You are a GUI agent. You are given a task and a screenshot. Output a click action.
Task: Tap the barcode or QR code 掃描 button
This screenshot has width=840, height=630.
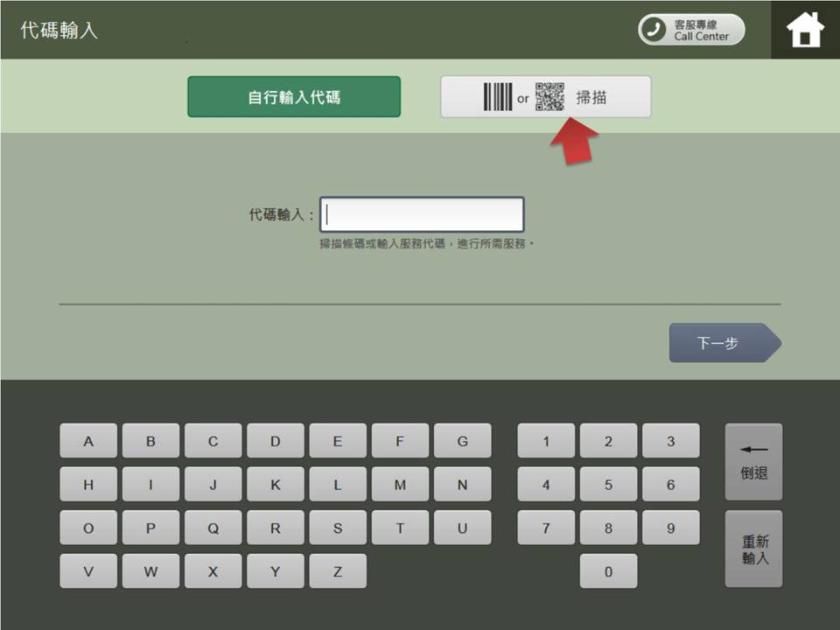click(545, 97)
